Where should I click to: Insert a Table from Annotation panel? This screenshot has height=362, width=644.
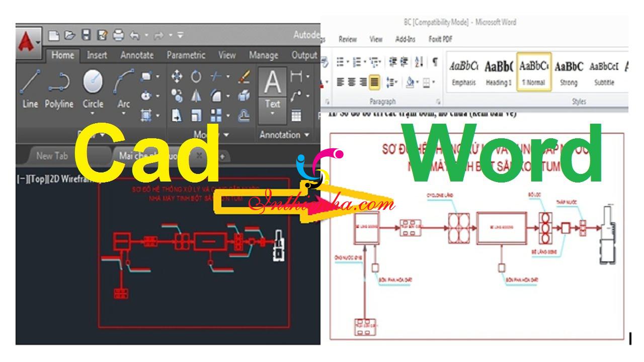click(x=296, y=115)
